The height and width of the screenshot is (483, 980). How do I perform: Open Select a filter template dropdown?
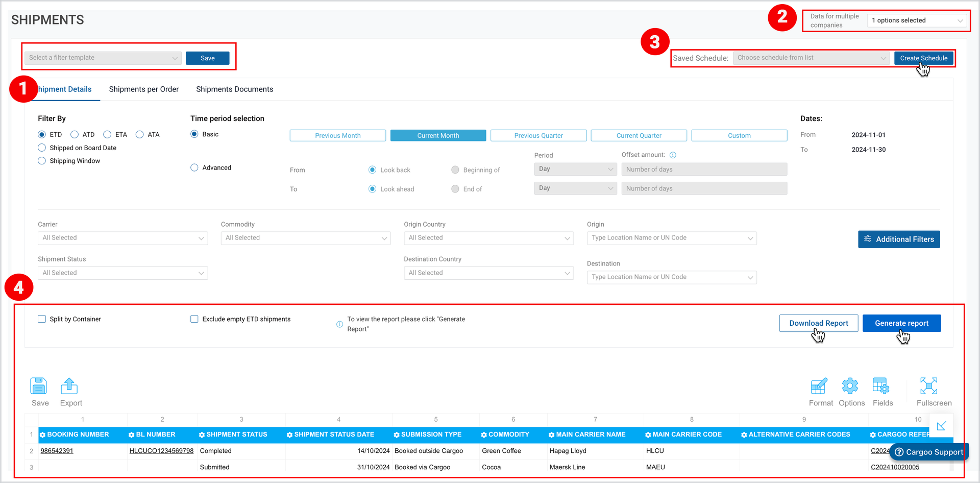[103, 58]
